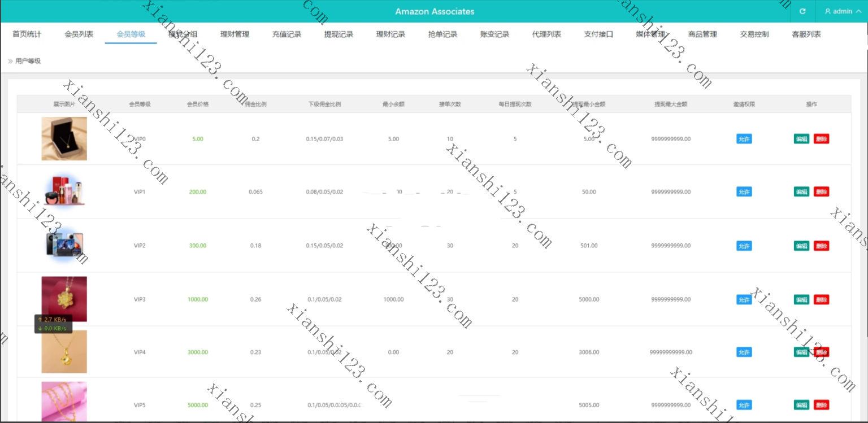The width and height of the screenshot is (868, 423).
Task: Select the VIP3 level name cell
Action: click(x=140, y=299)
